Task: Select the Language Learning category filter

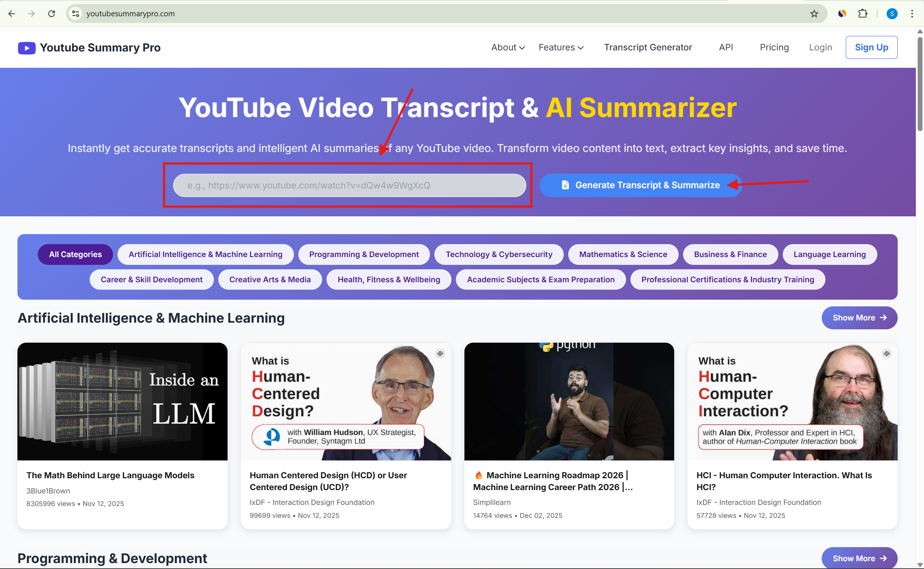Action: coord(829,254)
